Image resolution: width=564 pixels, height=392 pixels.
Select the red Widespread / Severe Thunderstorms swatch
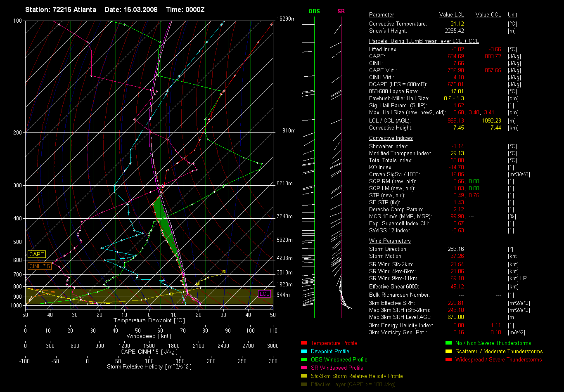tap(448, 359)
